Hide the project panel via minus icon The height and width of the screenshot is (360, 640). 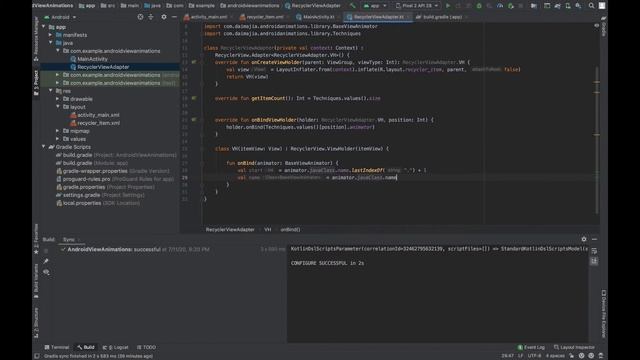pos(174,17)
